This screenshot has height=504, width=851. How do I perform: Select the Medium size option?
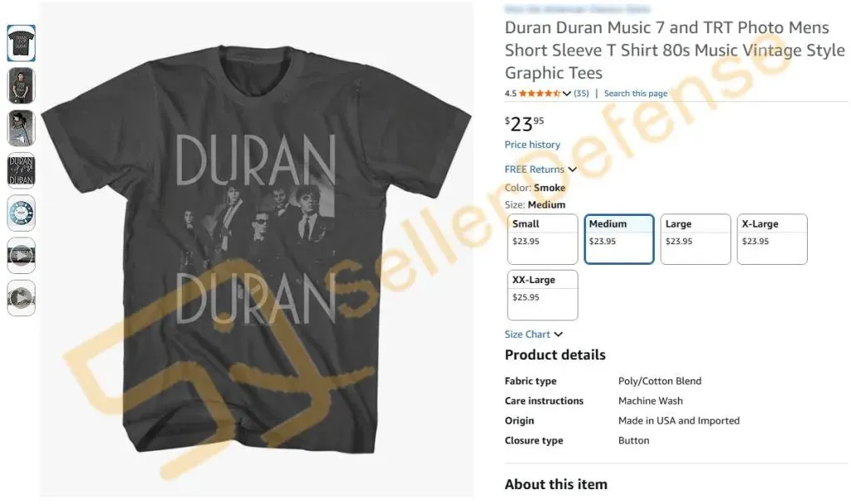coord(618,239)
